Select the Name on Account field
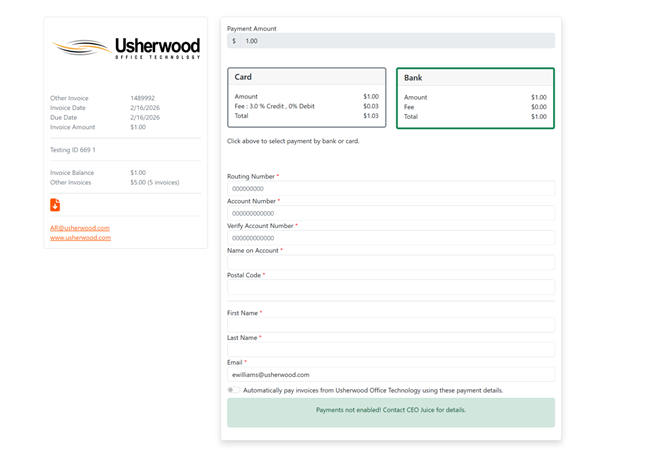The height and width of the screenshot is (451, 662). pos(390,263)
